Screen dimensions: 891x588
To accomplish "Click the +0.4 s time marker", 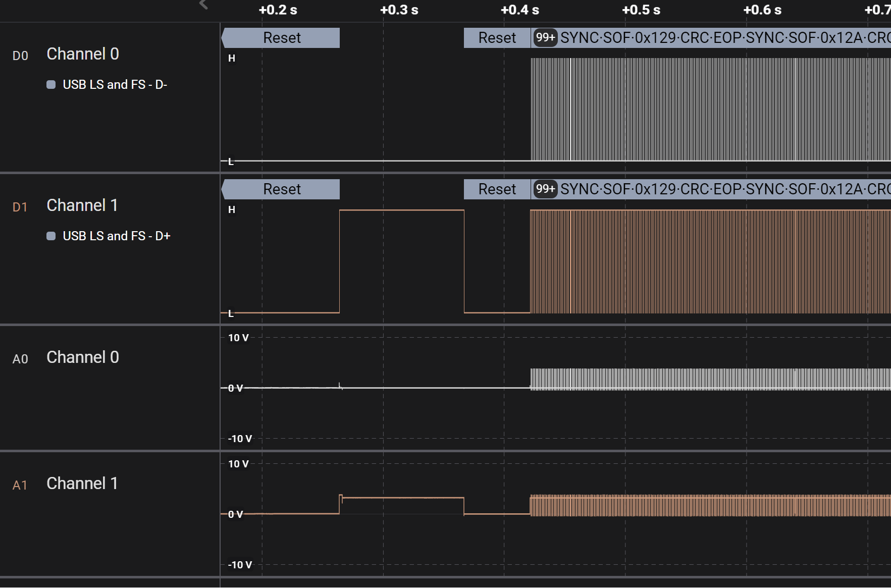I will click(520, 10).
